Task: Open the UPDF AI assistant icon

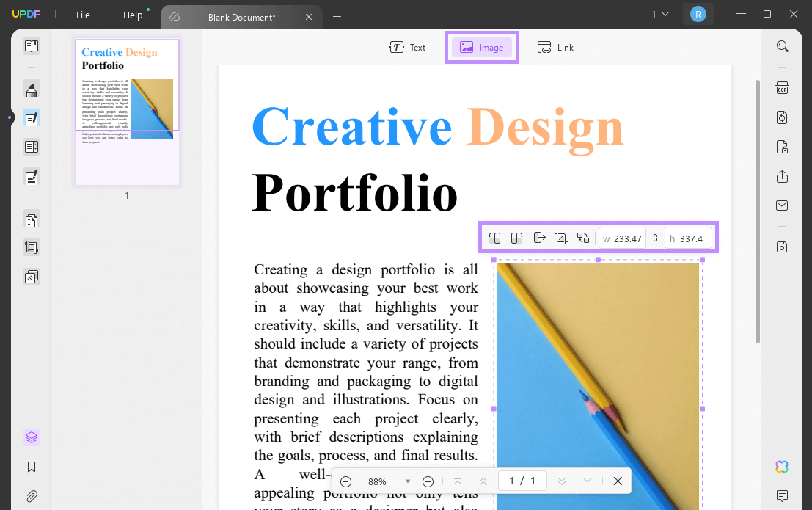Action: tap(783, 467)
